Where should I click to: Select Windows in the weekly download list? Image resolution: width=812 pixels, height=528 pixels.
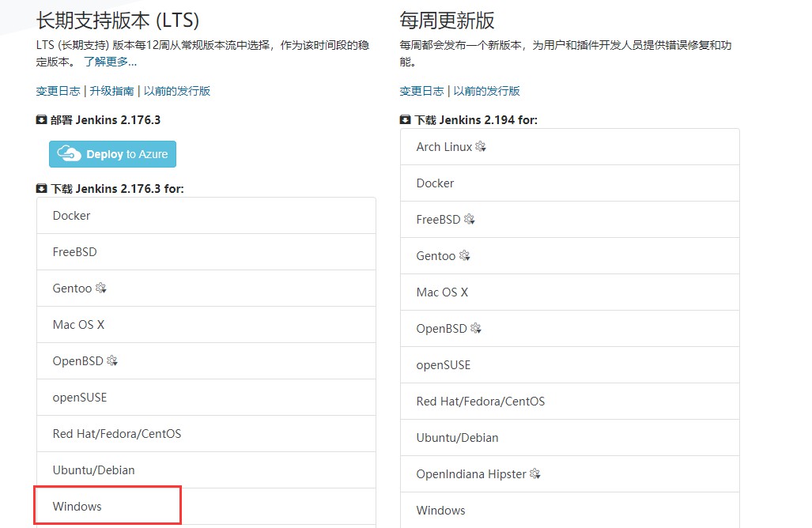point(569,511)
